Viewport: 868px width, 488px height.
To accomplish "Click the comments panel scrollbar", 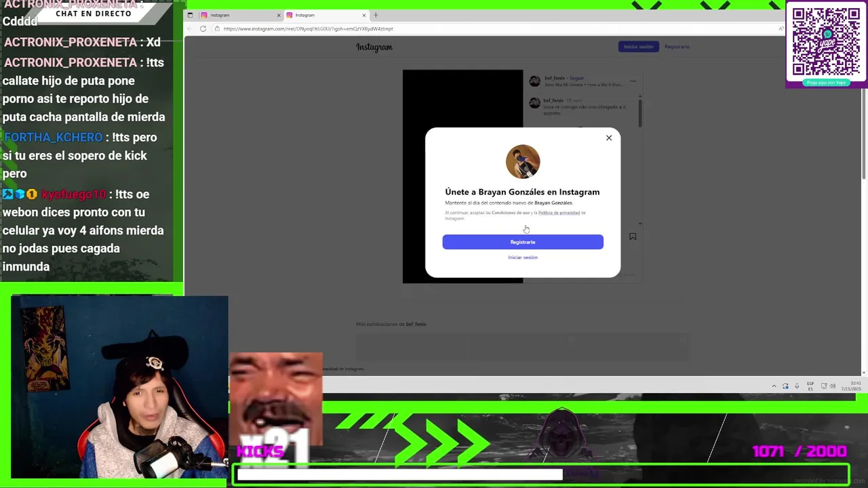I will pos(639,112).
